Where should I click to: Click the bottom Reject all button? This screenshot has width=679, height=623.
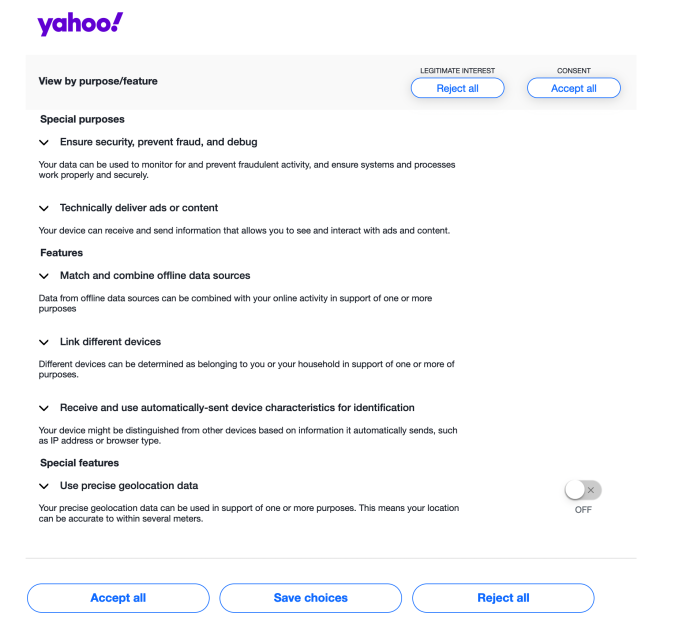[503, 598]
